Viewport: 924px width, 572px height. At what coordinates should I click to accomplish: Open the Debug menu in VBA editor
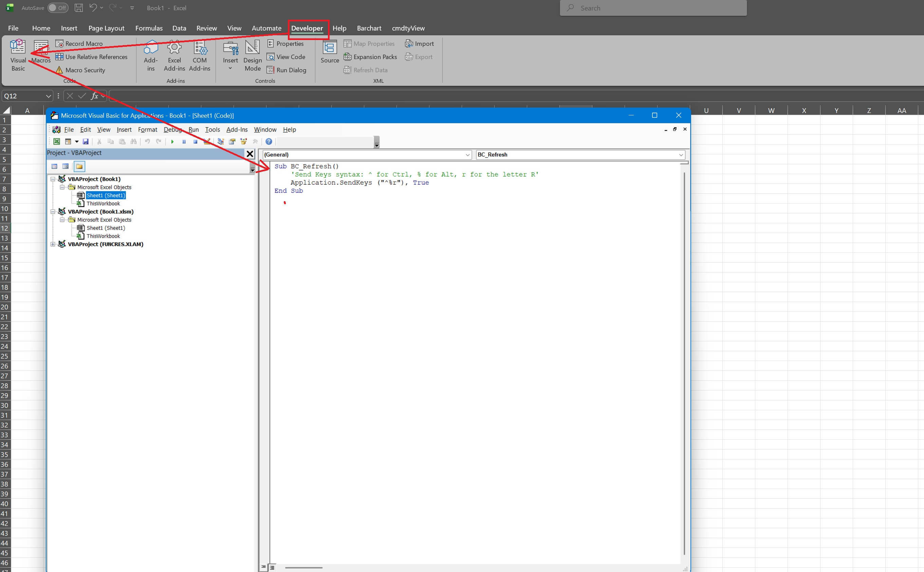[172, 130]
